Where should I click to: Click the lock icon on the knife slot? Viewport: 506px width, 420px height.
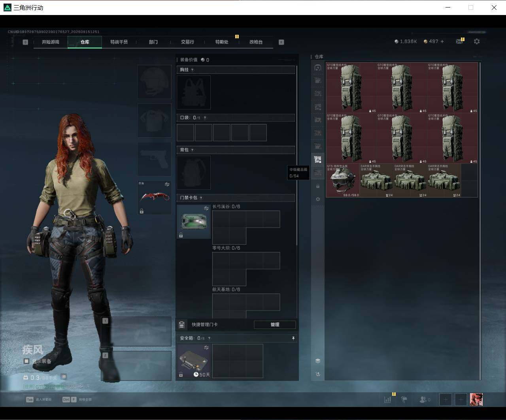point(142,211)
